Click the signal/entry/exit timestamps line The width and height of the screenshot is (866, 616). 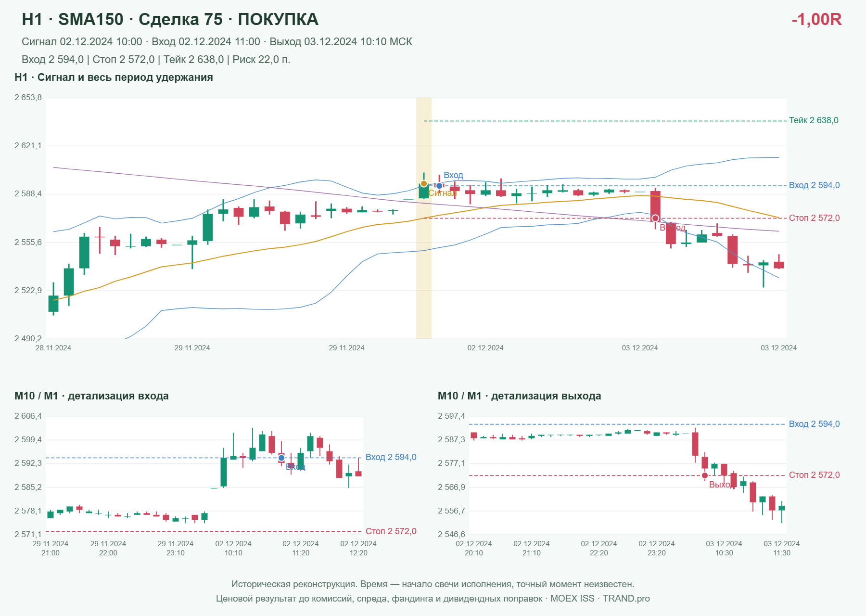click(217, 42)
